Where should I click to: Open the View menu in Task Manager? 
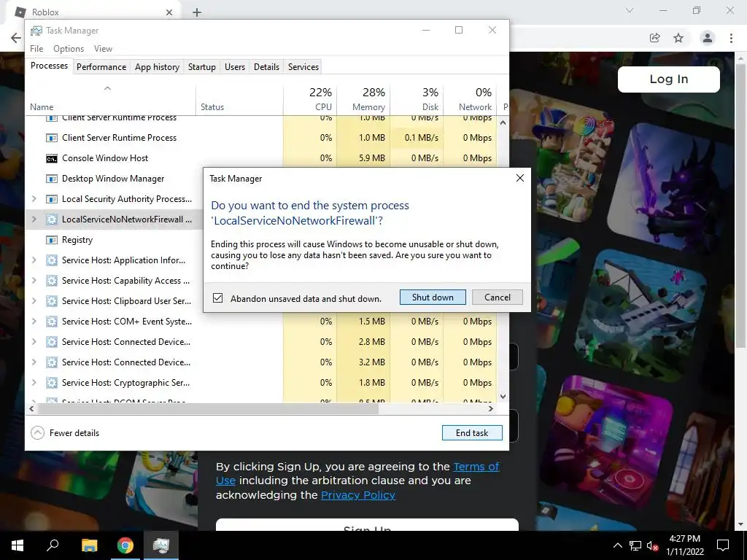103,49
